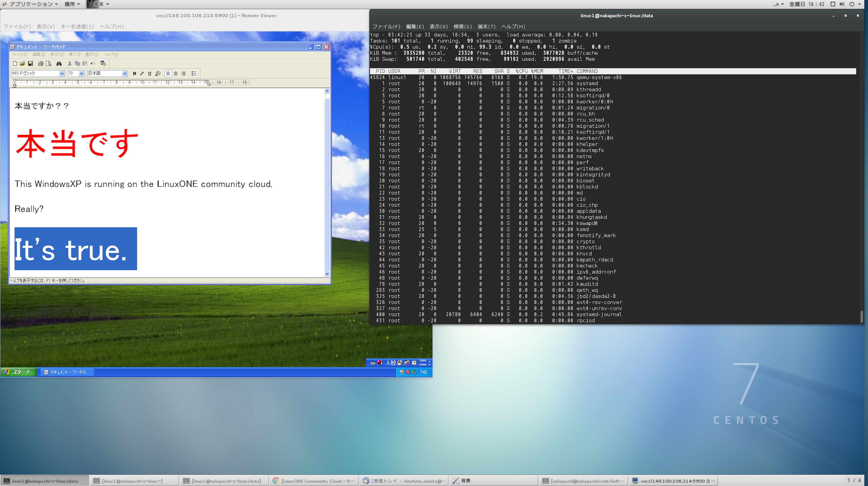Open Remote Viewer 表示(V) menu

click(x=45, y=27)
